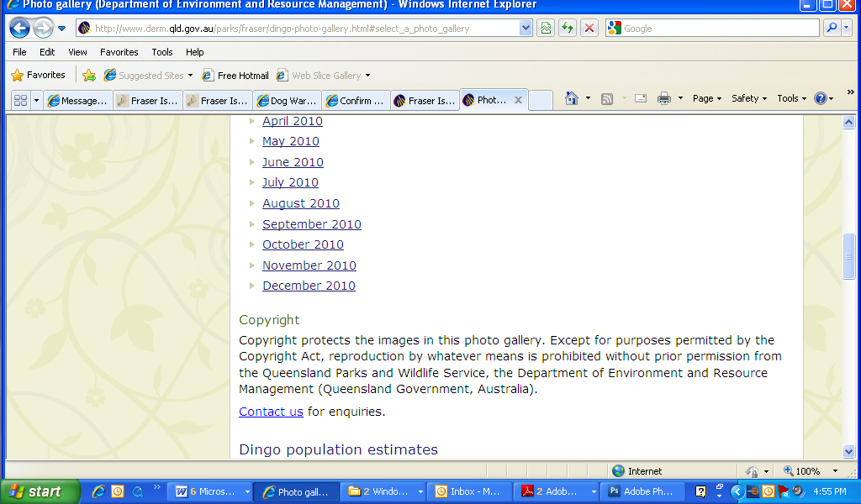861x504 pixels.
Task: Click the search magnifier button
Action: pyautogui.click(x=831, y=28)
